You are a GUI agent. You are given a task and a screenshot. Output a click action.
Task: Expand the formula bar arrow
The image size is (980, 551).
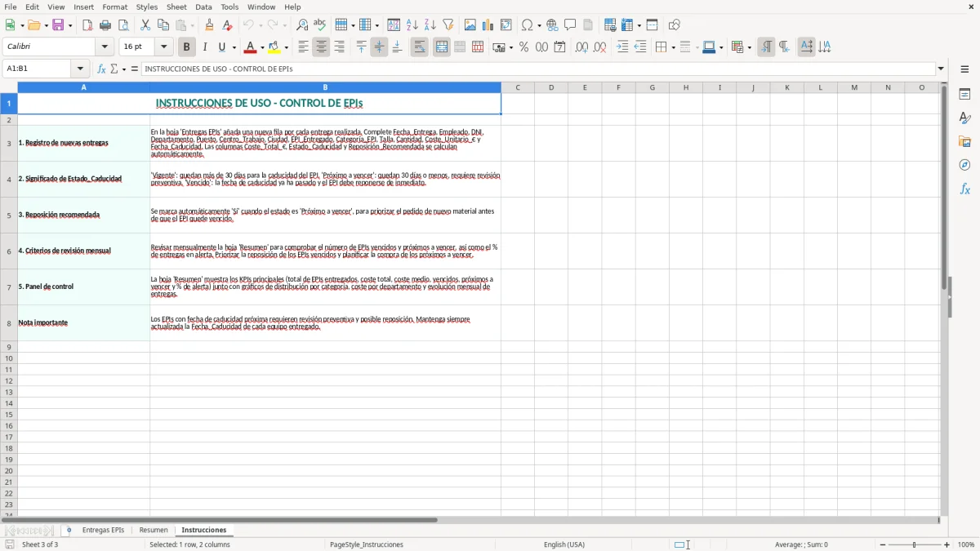pos(941,69)
